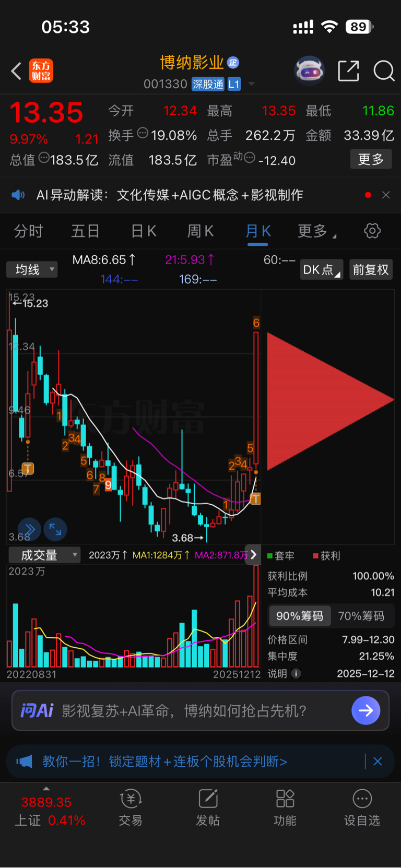
Task: Expand the 更多 chart period menu
Action: click(x=316, y=231)
